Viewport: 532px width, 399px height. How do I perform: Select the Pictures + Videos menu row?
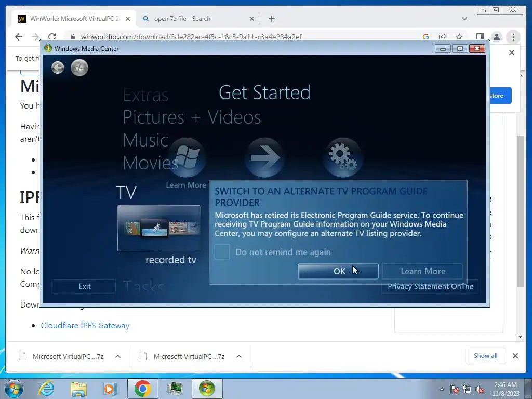(192, 117)
